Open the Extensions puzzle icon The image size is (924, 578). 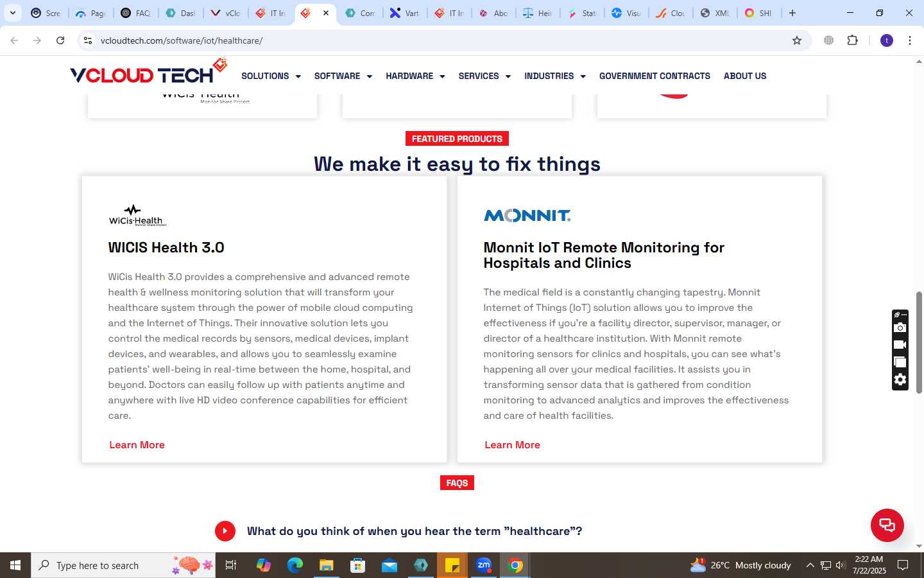click(x=852, y=40)
